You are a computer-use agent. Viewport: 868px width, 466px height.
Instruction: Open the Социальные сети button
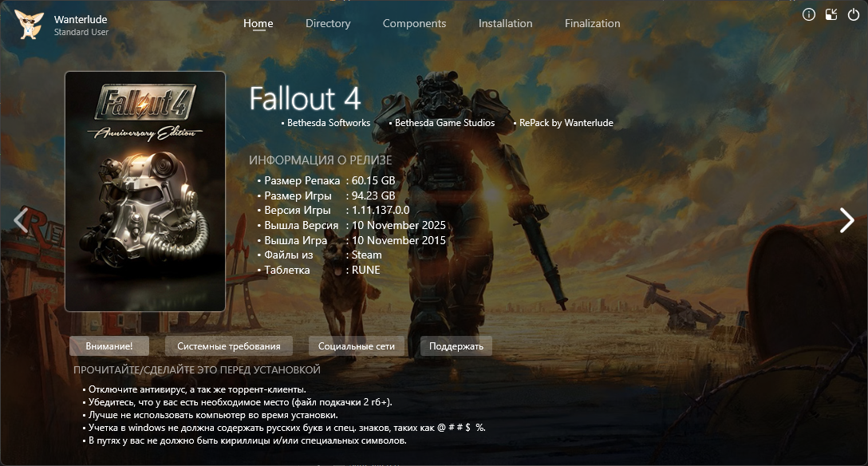click(x=357, y=346)
